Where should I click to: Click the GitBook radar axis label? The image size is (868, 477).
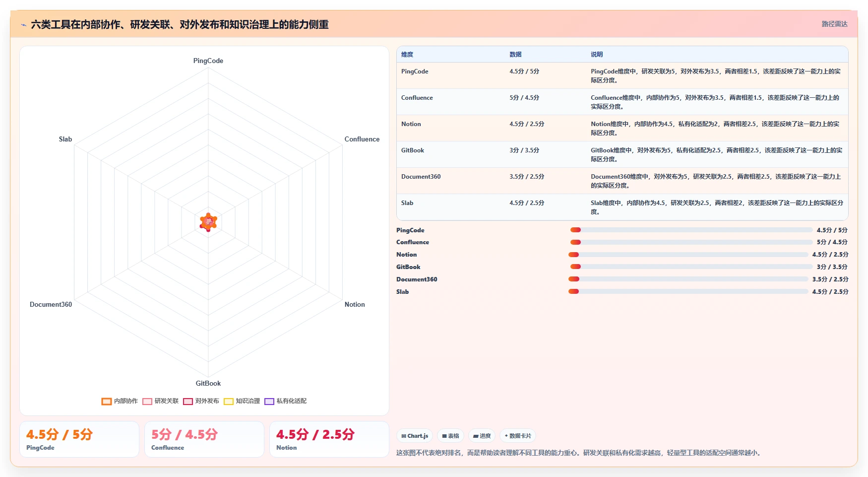coord(208,383)
